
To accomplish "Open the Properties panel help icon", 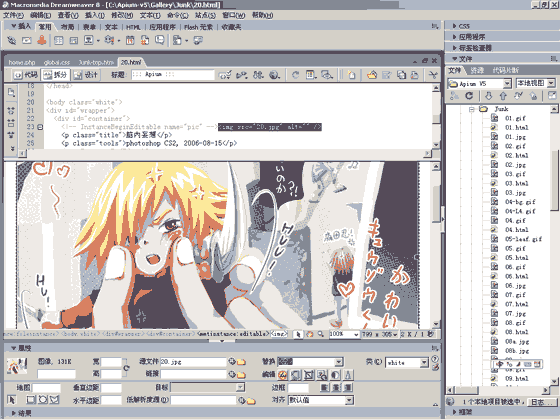I will click(x=435, y=359).
